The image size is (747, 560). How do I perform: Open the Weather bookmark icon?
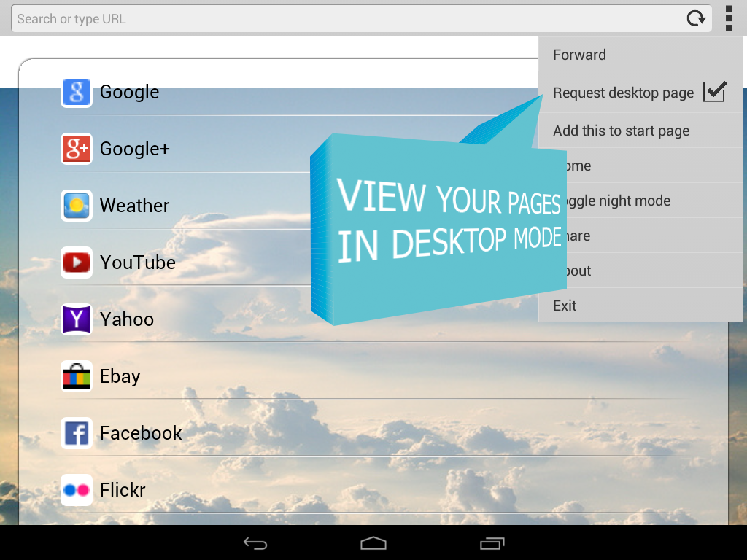[76, 205]
